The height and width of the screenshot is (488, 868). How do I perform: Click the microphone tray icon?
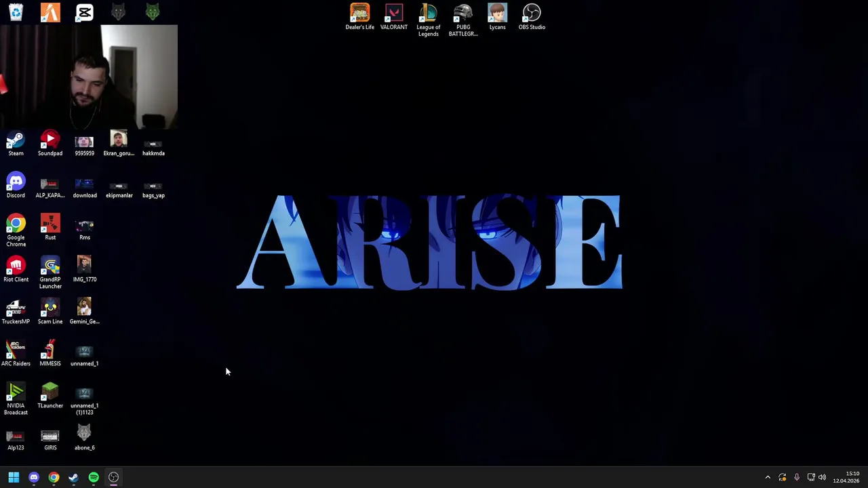pyautogui.click(x=797, y=477)
